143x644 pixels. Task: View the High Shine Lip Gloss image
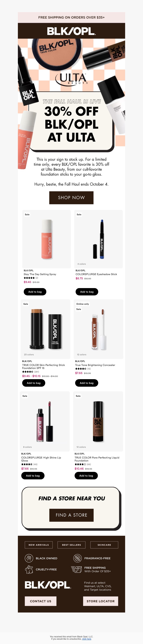click(x=45, y=421)
